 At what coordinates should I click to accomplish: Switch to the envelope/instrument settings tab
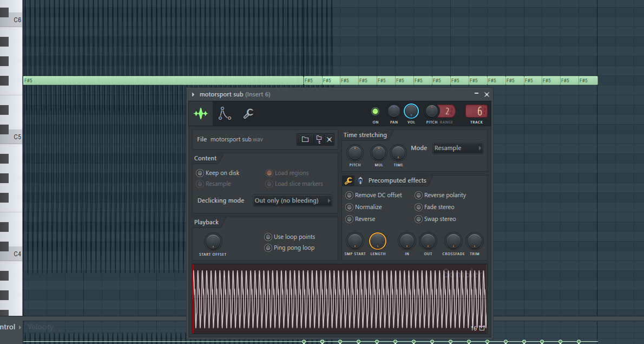coord(225,114)
